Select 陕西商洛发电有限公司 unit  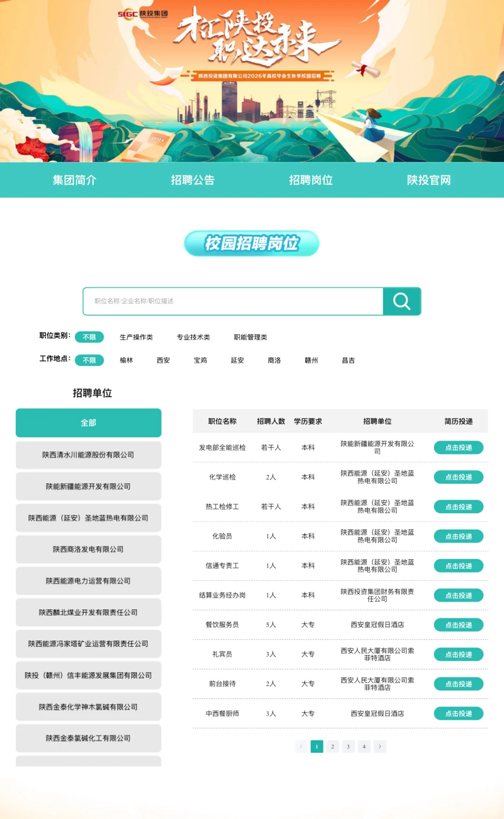89,549
